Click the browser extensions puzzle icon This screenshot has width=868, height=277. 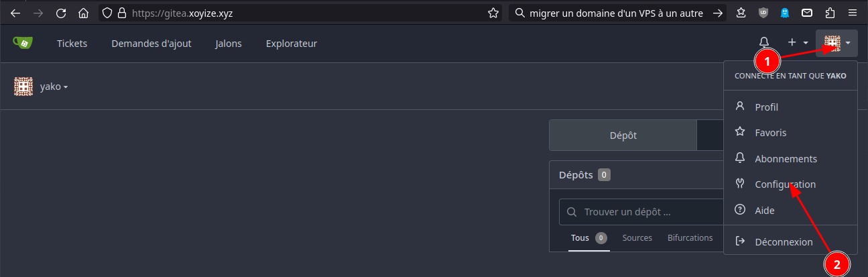[x=830, y=13]
